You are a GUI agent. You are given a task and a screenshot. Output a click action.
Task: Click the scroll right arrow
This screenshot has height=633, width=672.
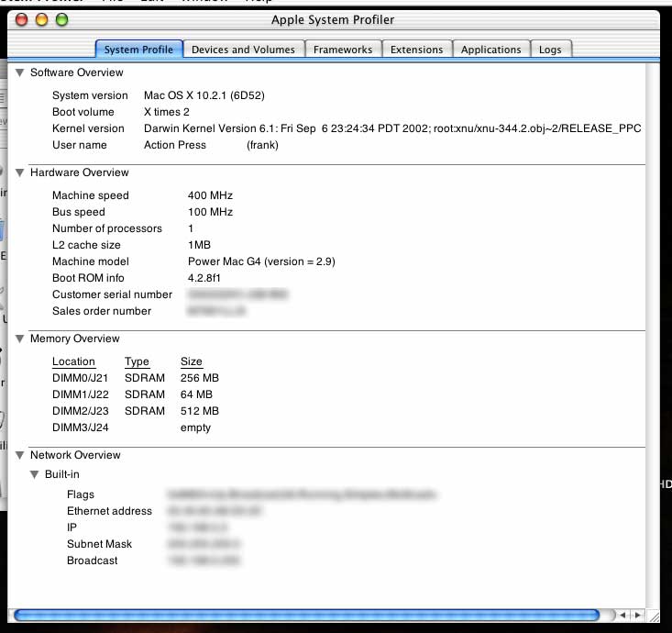point(637,616)
